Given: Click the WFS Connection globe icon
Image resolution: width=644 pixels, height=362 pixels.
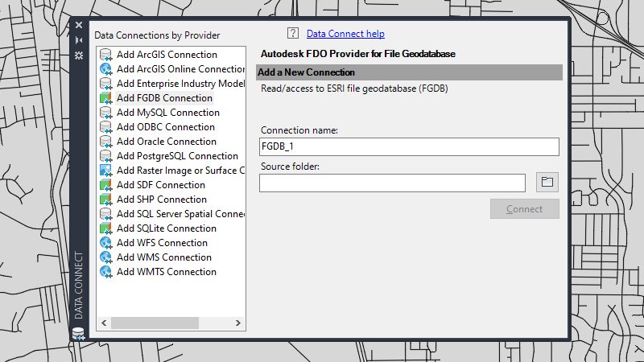Looking at the screenshot, I should tap(106, 243).
